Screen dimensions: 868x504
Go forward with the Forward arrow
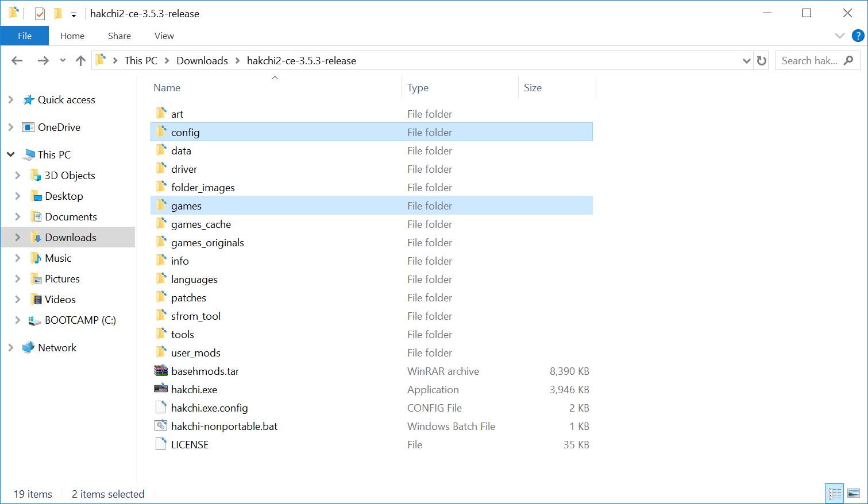click(43, 61)
